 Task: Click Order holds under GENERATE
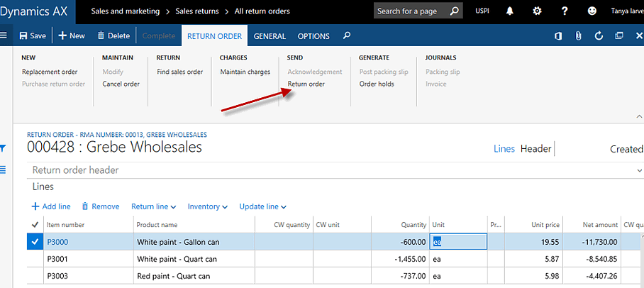(377, 84)
